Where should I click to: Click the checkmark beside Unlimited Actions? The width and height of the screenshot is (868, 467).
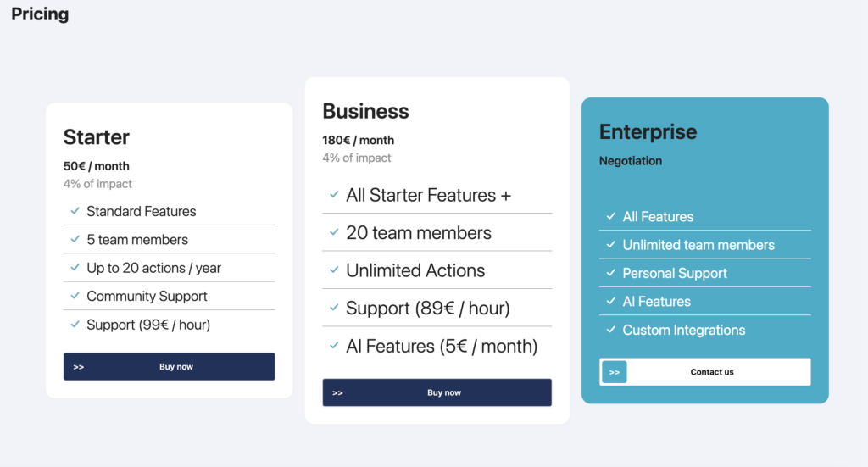tap(334, 270)
